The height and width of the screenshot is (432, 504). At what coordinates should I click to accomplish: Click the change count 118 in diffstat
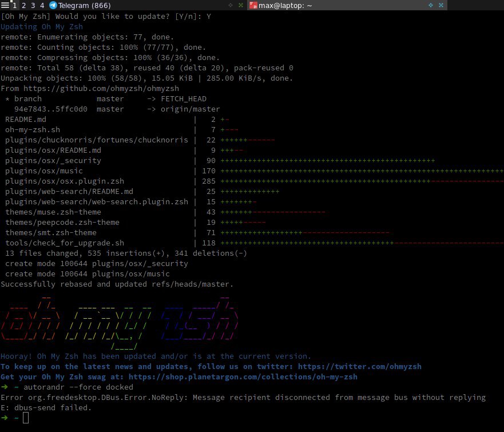point(209,243)
